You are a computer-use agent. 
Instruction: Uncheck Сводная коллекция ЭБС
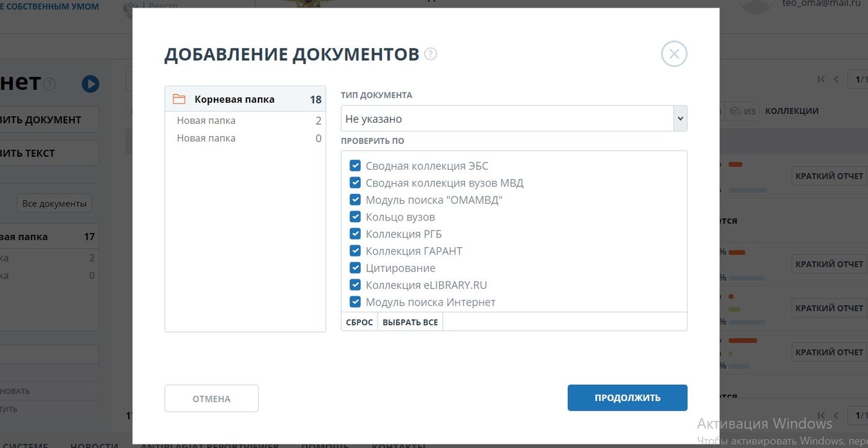pos(355,165)
